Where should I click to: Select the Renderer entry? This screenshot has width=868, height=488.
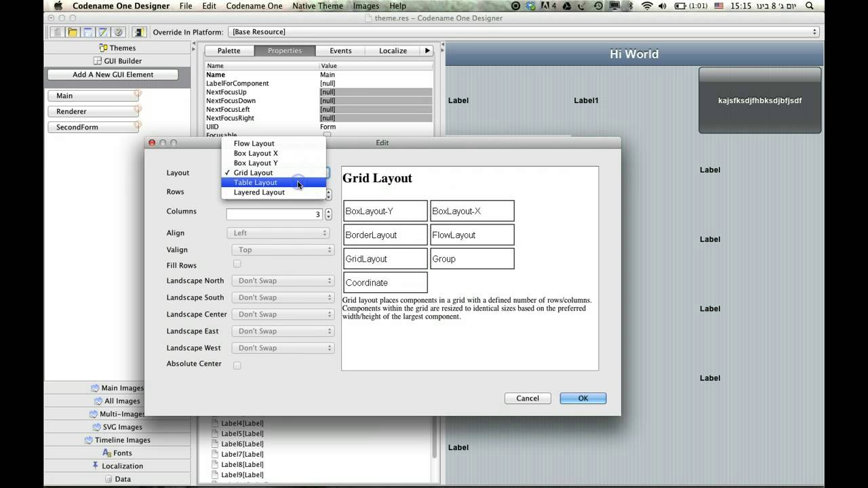pos(92,111)
